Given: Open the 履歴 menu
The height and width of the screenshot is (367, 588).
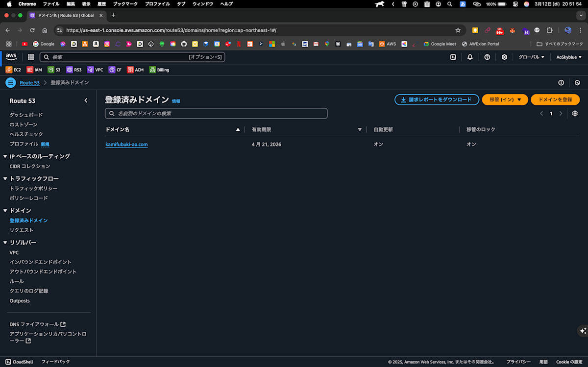Looking at the screenshot, I should [101, 4].
